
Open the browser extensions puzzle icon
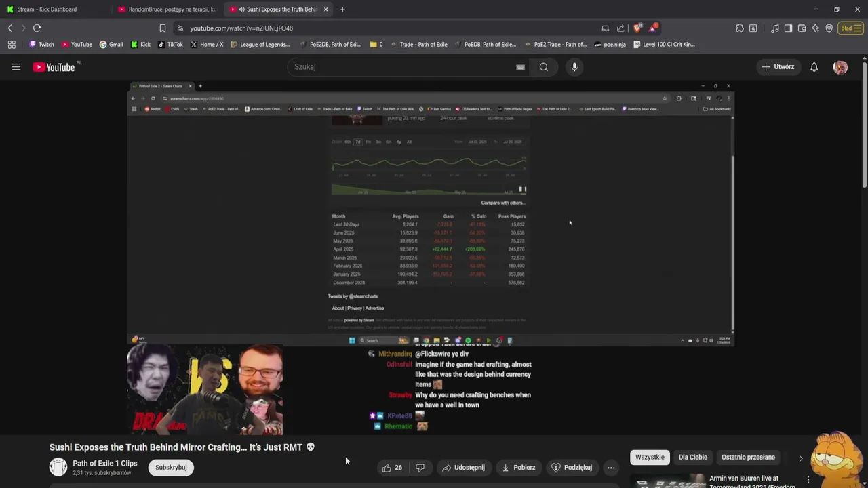coord(739,28)
